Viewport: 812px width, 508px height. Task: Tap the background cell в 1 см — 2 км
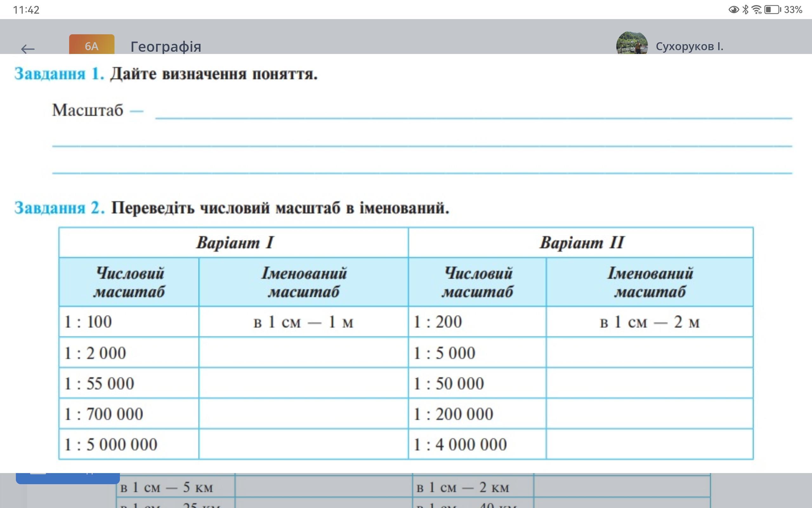pos(473,487)
